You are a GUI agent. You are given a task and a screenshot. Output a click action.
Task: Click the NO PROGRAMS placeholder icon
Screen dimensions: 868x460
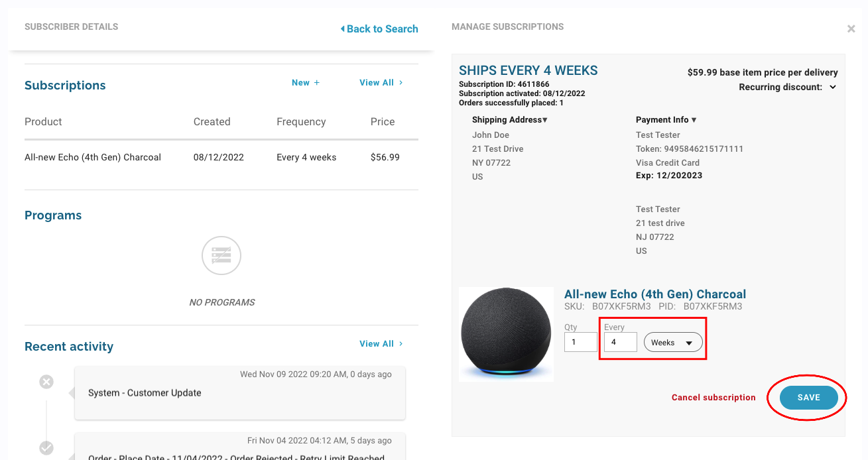click(221, 255)
